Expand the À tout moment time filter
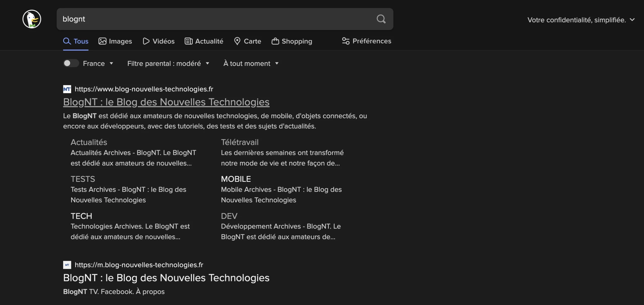The image size is (644, 305). coord(251,63)
